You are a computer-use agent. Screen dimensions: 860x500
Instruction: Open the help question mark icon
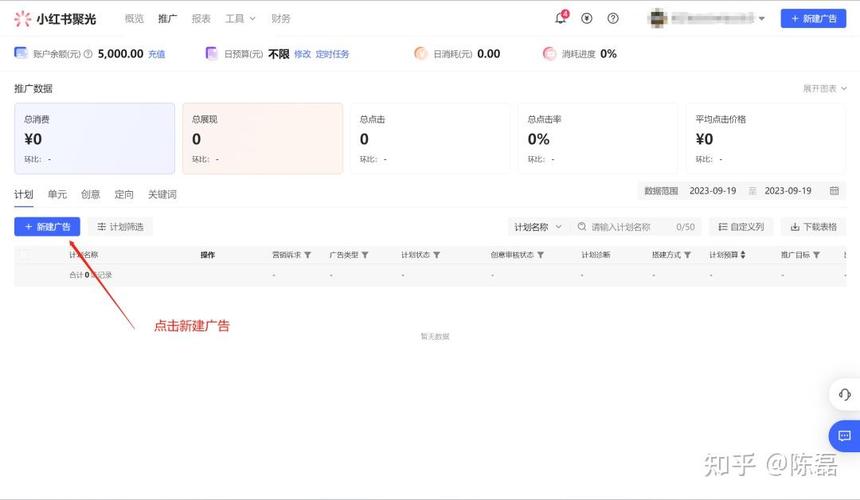(x=613, y=18)
